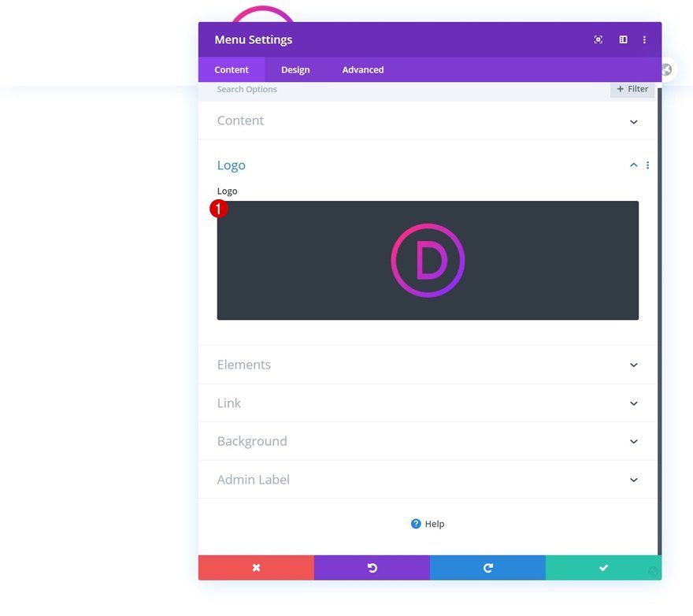Click the redo arrow icon
The height and width of the screenshot is (616, 693).
coord(487,567)
